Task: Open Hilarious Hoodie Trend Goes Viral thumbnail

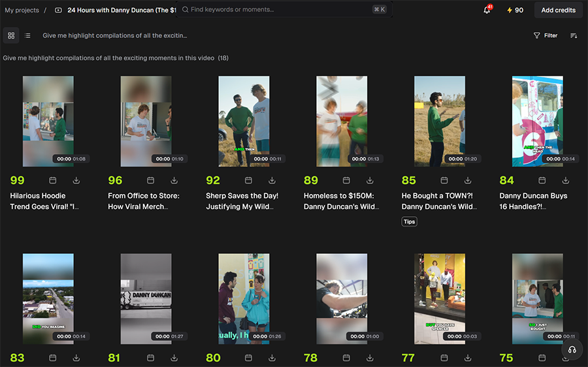Action: [48, 121]
